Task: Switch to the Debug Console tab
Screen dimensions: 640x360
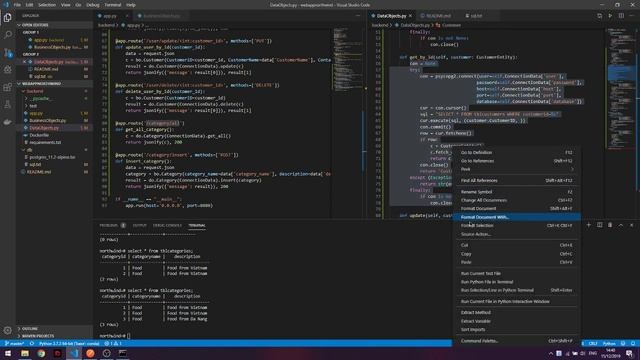Action: 167,225
